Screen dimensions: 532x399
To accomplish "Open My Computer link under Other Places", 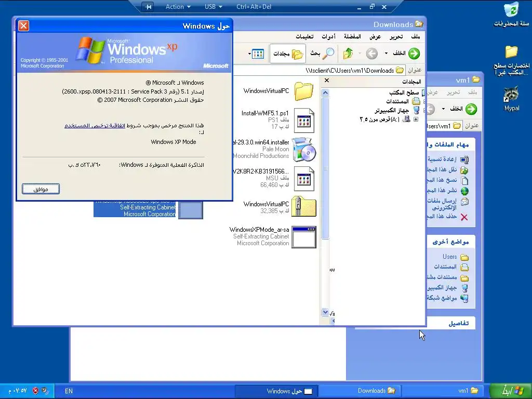I will click(442, 288).
